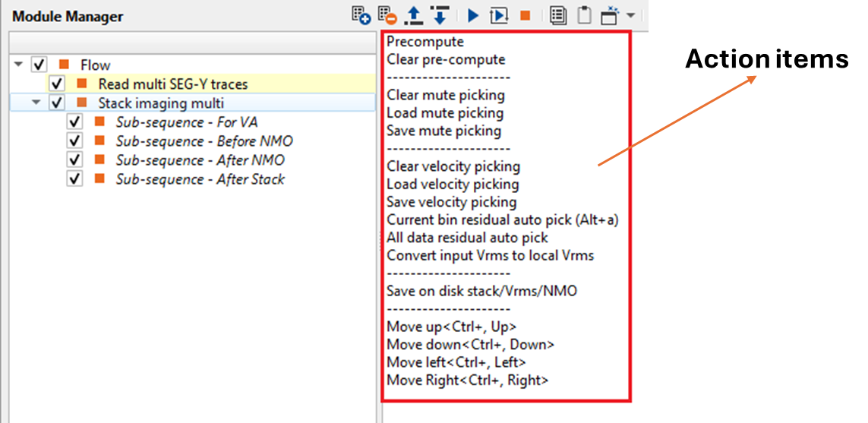
Task: Choose Clear velocity picking
Action: (453, 166)
